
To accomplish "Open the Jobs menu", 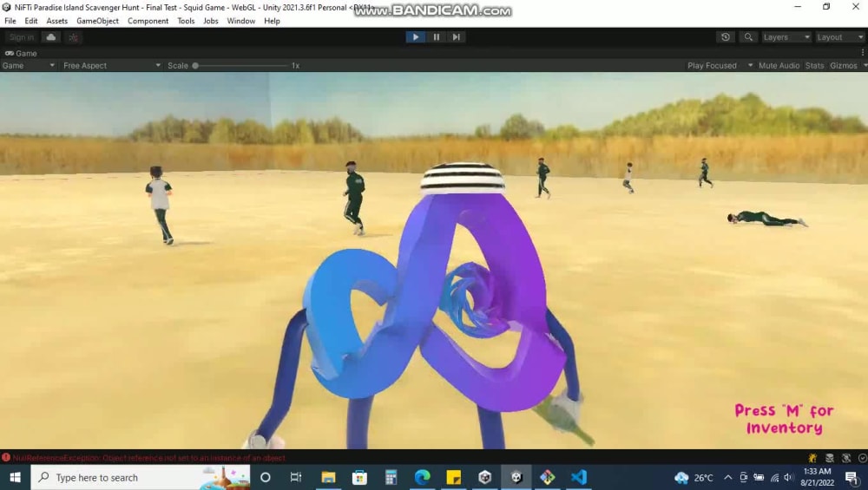I will [211, 21].
